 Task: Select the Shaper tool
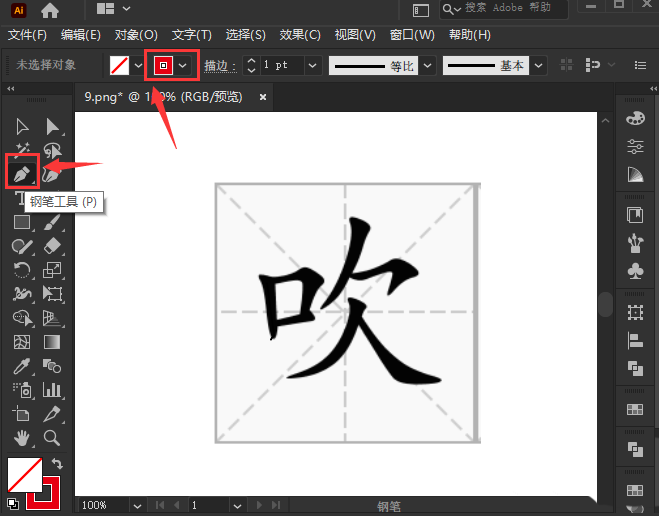[x=22, y=246]
